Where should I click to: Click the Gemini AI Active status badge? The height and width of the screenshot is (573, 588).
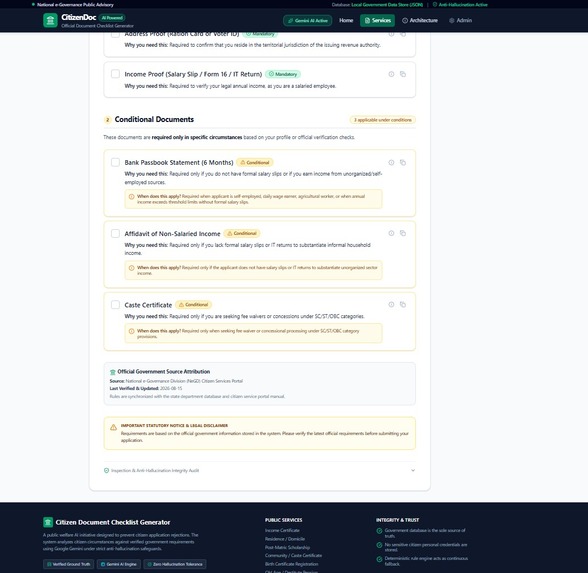point(308,21)
